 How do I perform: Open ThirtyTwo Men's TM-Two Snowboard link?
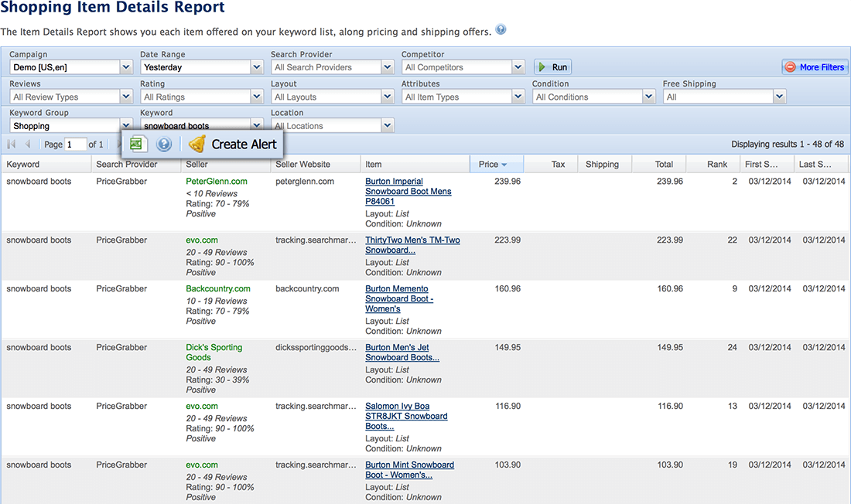pos(412,245)
